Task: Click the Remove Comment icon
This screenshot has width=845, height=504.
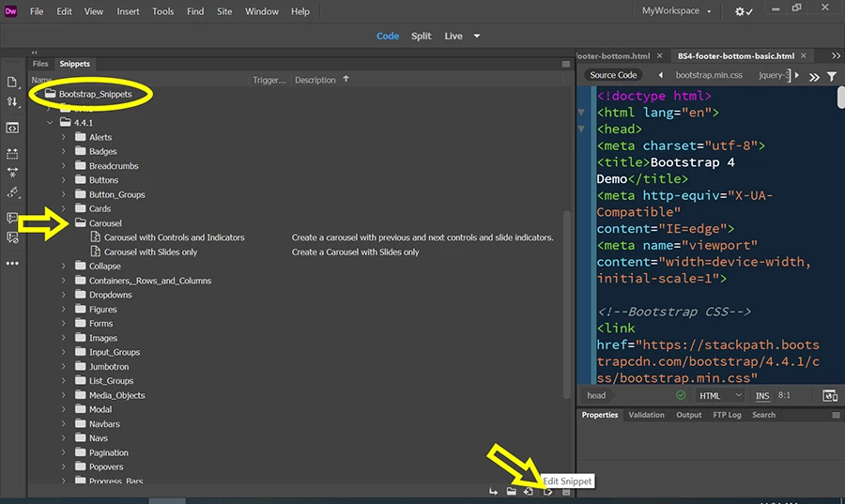Action: point(12,237)
